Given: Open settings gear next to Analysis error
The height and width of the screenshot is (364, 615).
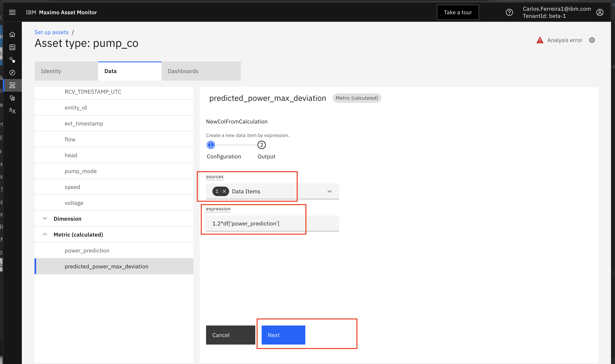Looking at the screenshot, I should [x=592, y=40].
